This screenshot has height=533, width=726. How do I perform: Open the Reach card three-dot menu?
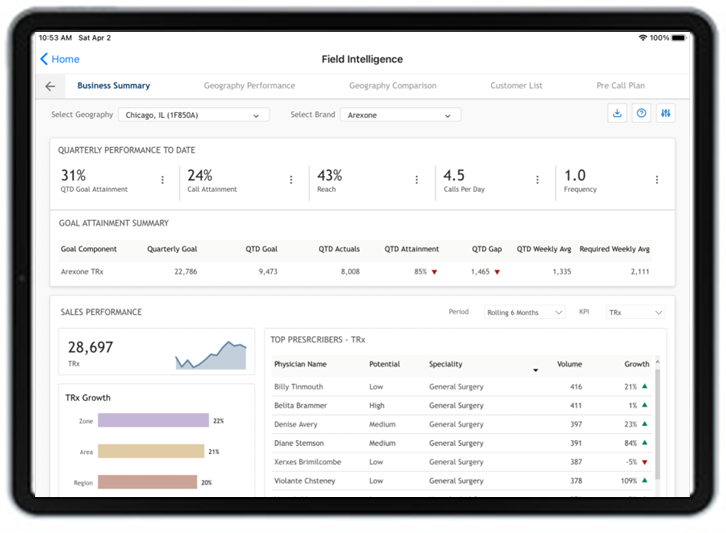point(417,180)
